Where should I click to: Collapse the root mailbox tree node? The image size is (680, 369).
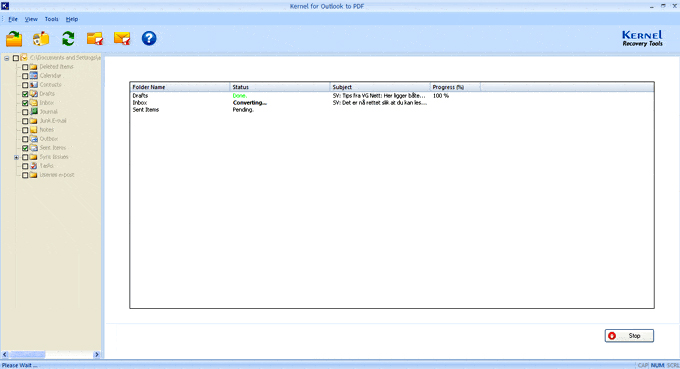pyautogui.click(x=7, y=58)
